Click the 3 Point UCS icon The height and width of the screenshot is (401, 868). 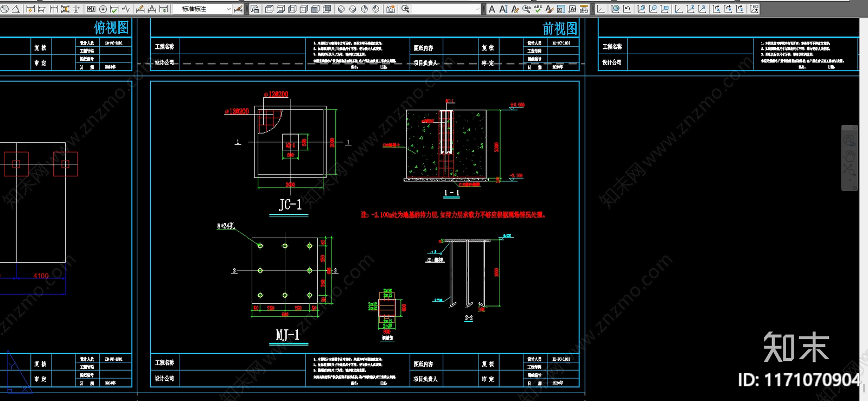(x=702, y=9)
